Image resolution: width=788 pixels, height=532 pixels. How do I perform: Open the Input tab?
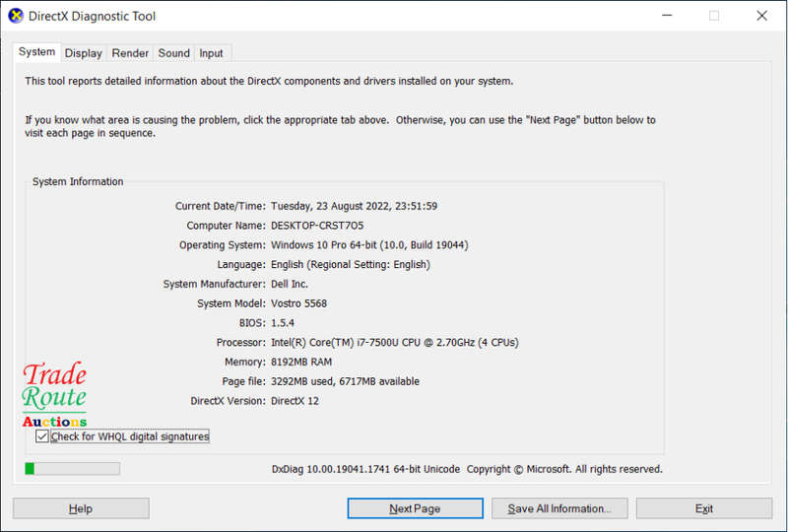tap(211, 53)
